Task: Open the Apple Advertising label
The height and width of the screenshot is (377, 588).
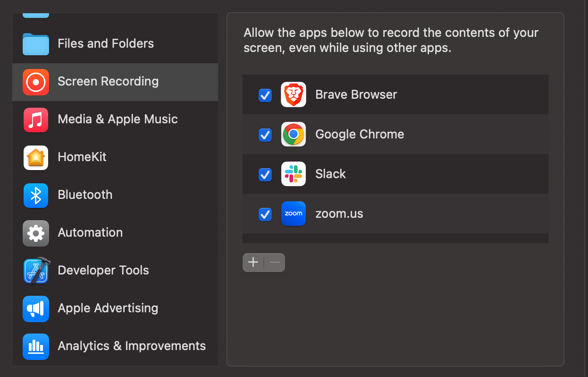Action: (108, 308)
